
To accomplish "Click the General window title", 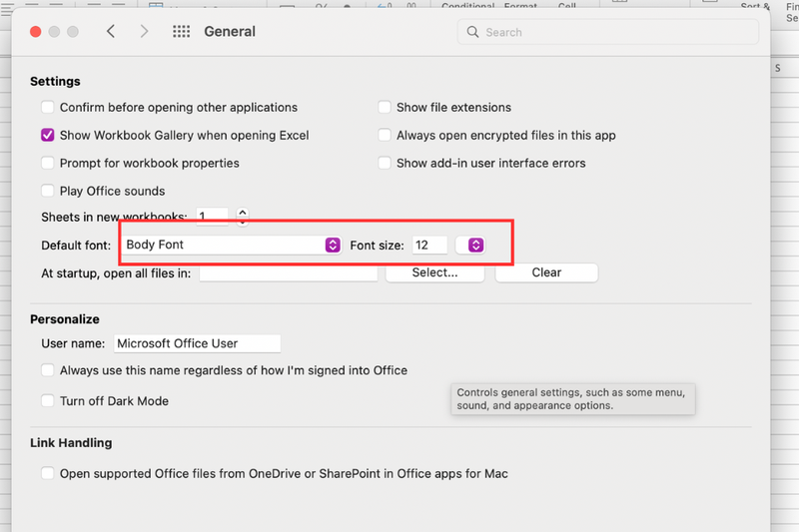I will 230,32.
